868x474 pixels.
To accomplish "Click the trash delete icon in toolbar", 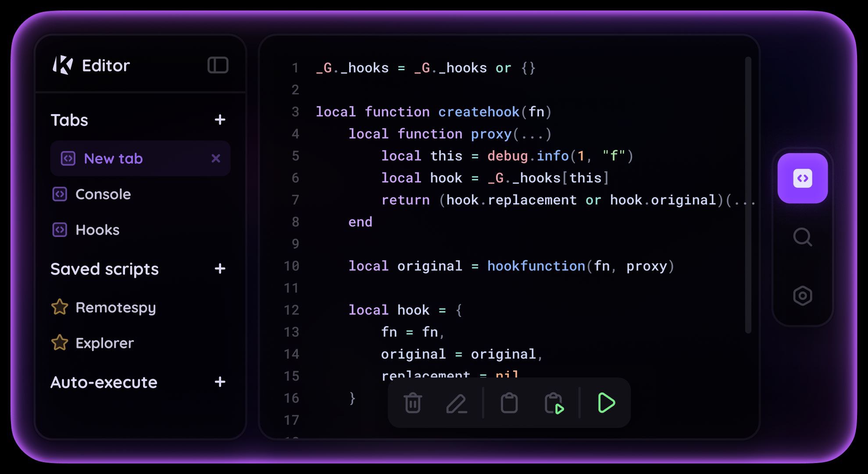I will click(412, 403).
